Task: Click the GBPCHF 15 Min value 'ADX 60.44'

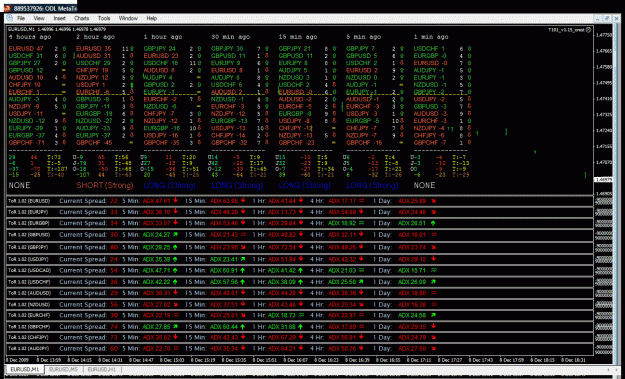Action: point(224,326)
